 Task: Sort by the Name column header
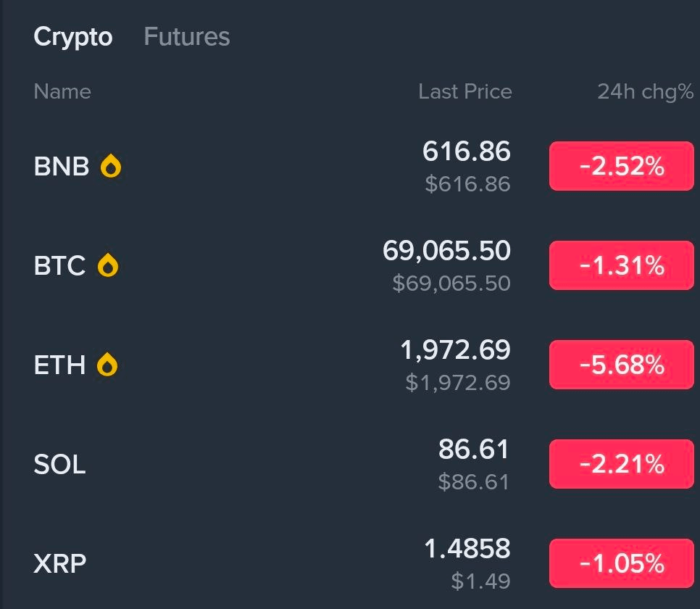click(x=62, y=91)
